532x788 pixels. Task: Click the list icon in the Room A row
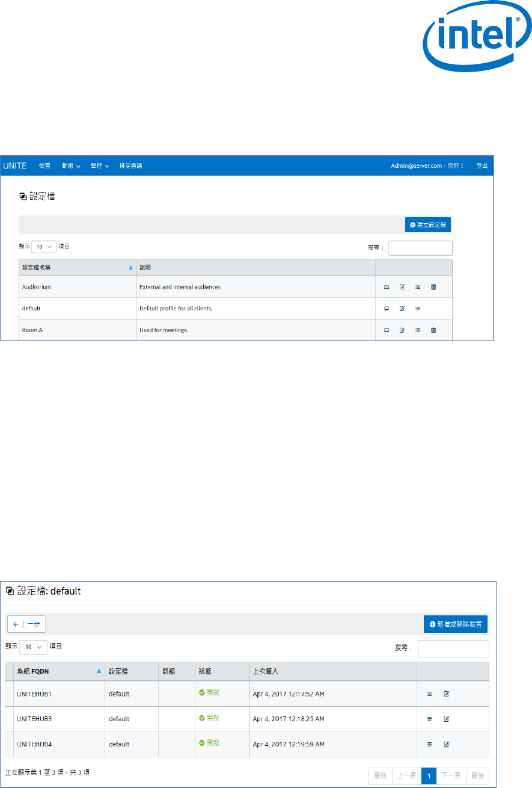(x=418, y=330)
